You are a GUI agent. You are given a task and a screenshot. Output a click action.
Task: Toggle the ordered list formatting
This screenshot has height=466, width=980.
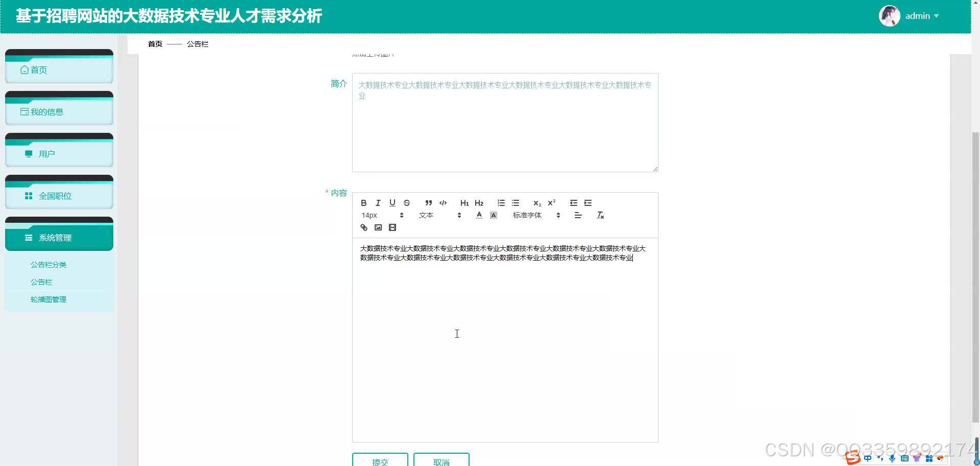click(x=501, y=203)
